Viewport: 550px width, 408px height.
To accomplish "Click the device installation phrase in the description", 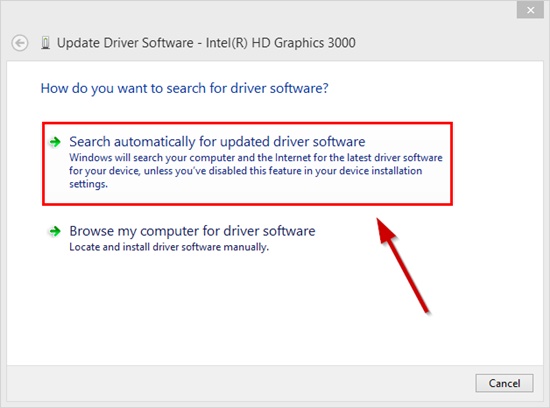I will click(364, 171).
